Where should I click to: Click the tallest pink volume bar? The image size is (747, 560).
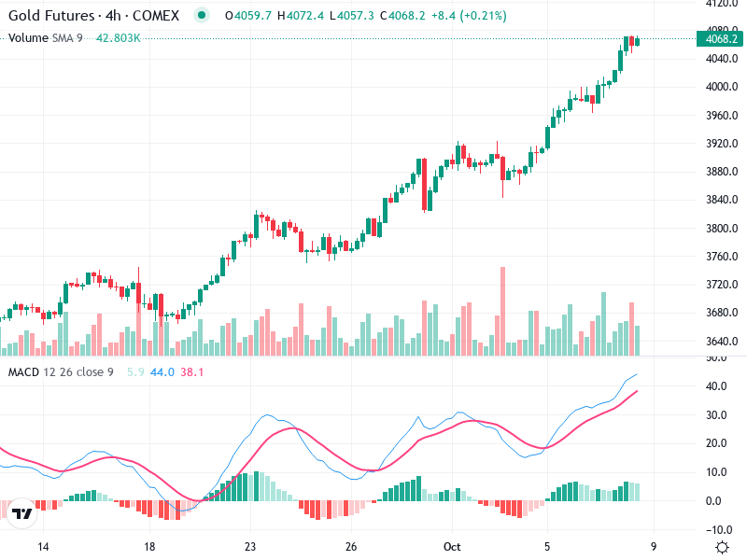click(502, 310)
